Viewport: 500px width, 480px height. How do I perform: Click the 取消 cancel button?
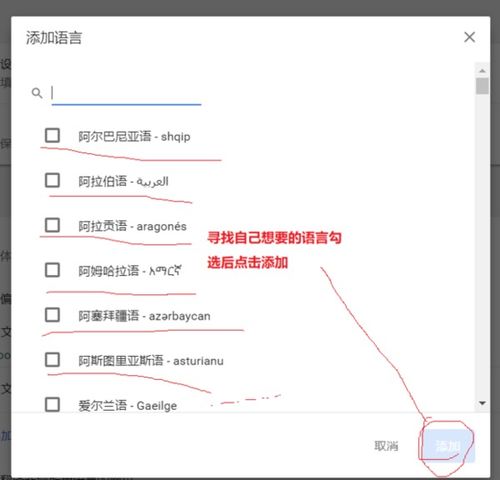coord(386,446)
